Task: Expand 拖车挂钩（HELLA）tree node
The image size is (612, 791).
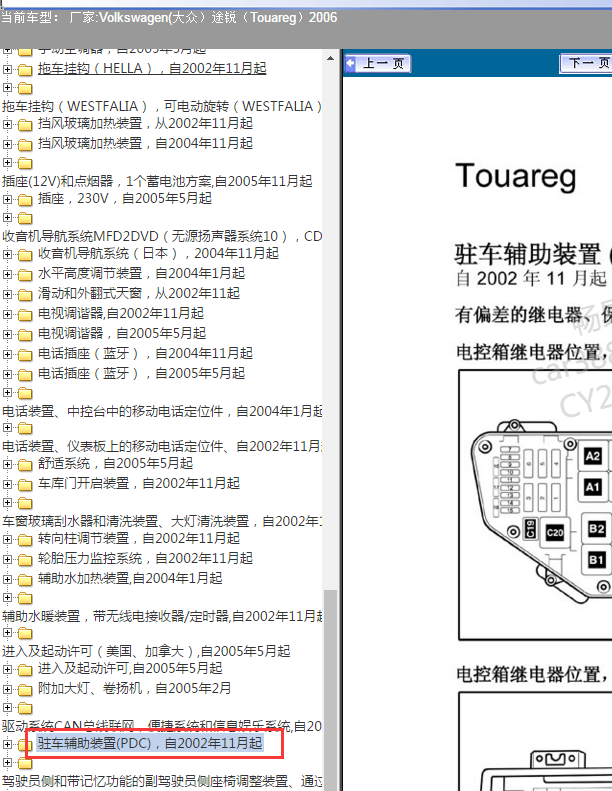Action: (x=7, y=69)
